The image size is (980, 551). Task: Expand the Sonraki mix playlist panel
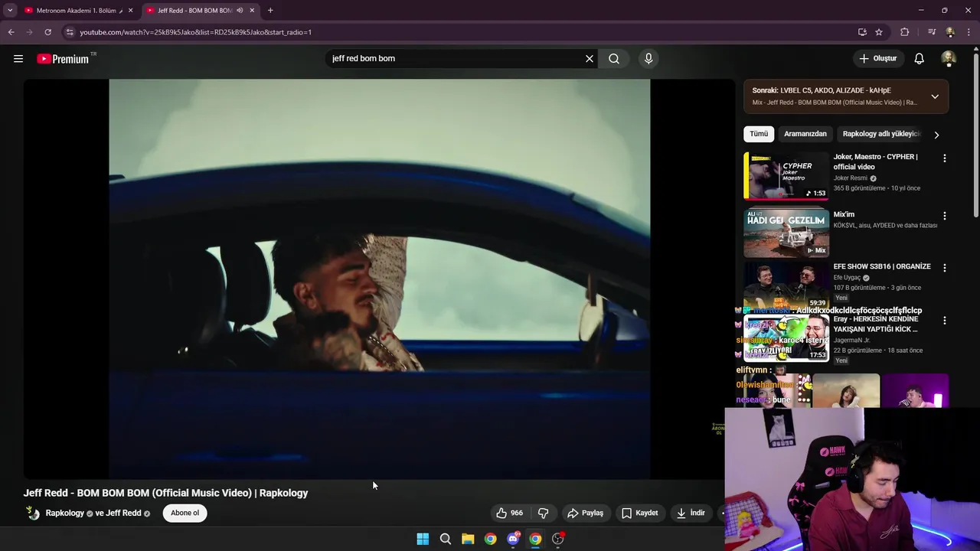coord(935,96)
